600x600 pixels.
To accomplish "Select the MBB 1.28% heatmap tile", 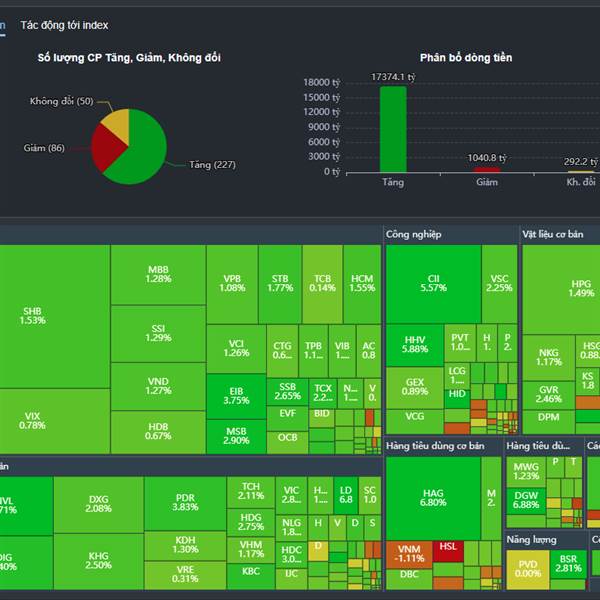I will coord(158,275).
